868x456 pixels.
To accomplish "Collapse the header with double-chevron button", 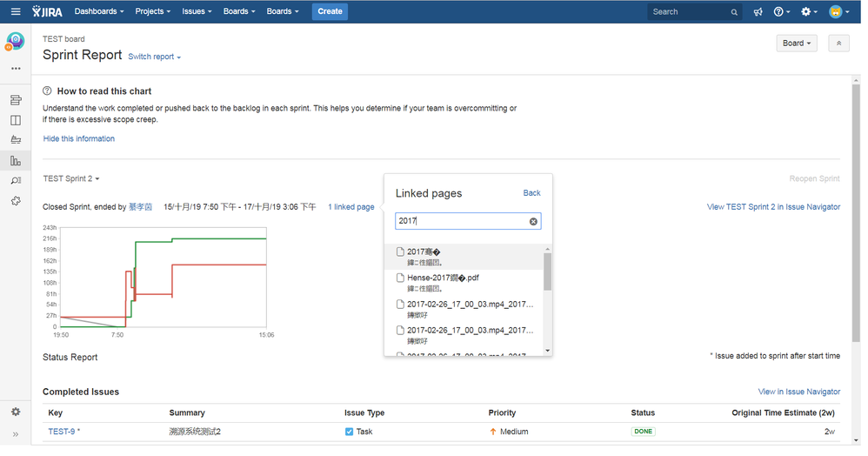I will coord(838,44).
